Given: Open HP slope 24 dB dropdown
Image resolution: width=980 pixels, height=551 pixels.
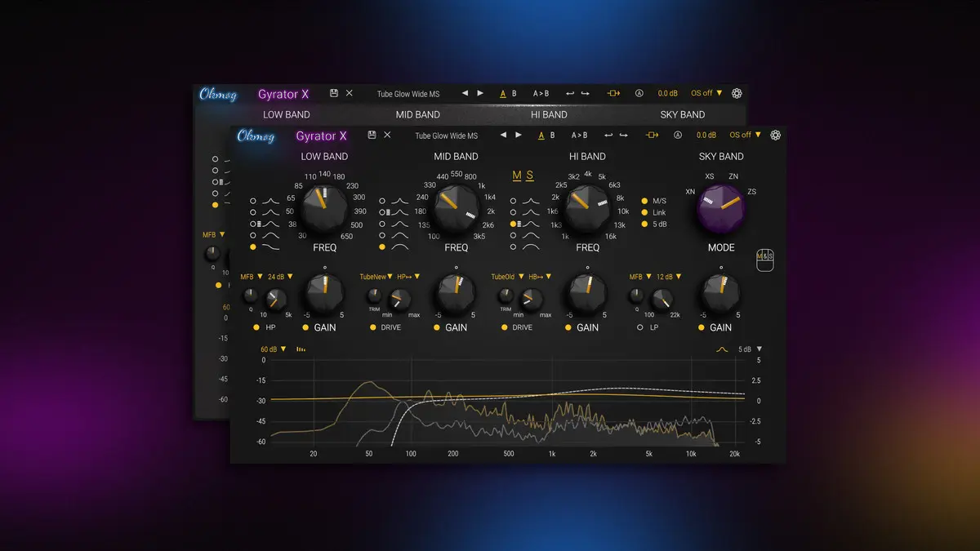Looking at the screenshot, I should coord(279,277).
